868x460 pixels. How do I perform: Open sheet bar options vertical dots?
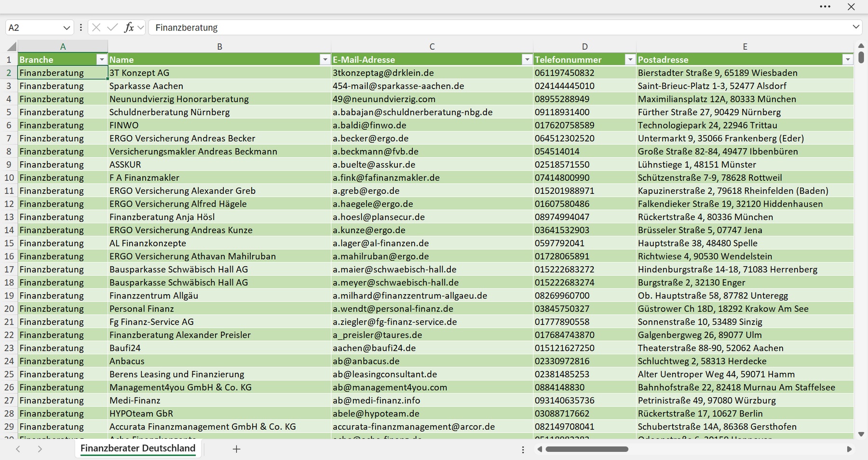(x=523, y=449)
